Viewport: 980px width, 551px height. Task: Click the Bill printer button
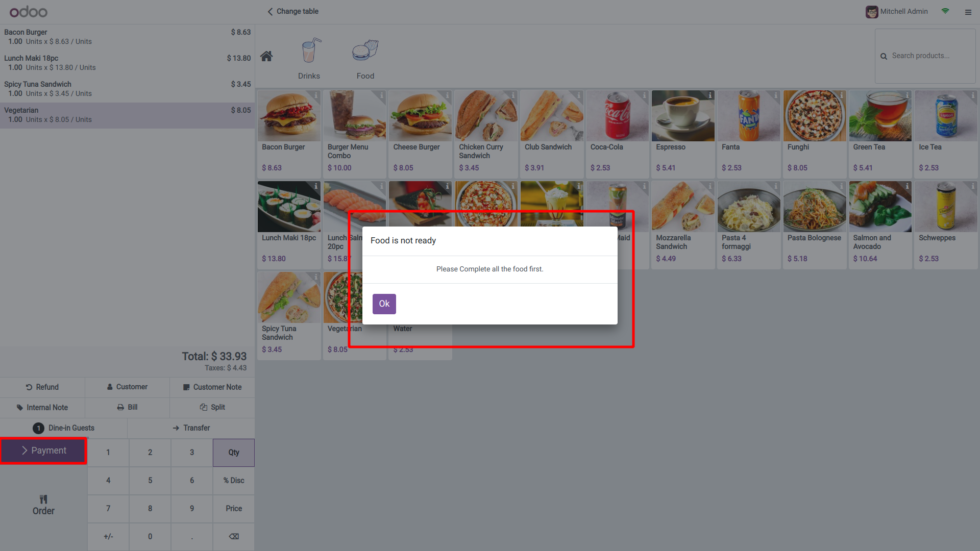[127, 407]
